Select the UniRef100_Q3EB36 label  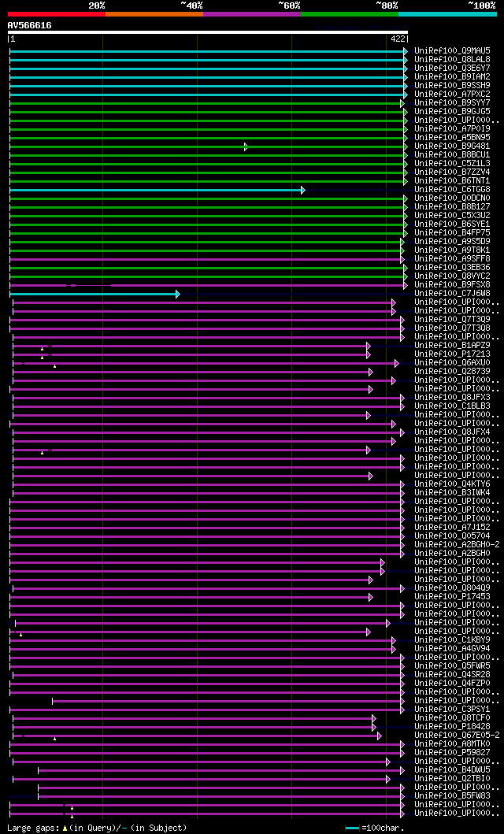coord(453,268)
